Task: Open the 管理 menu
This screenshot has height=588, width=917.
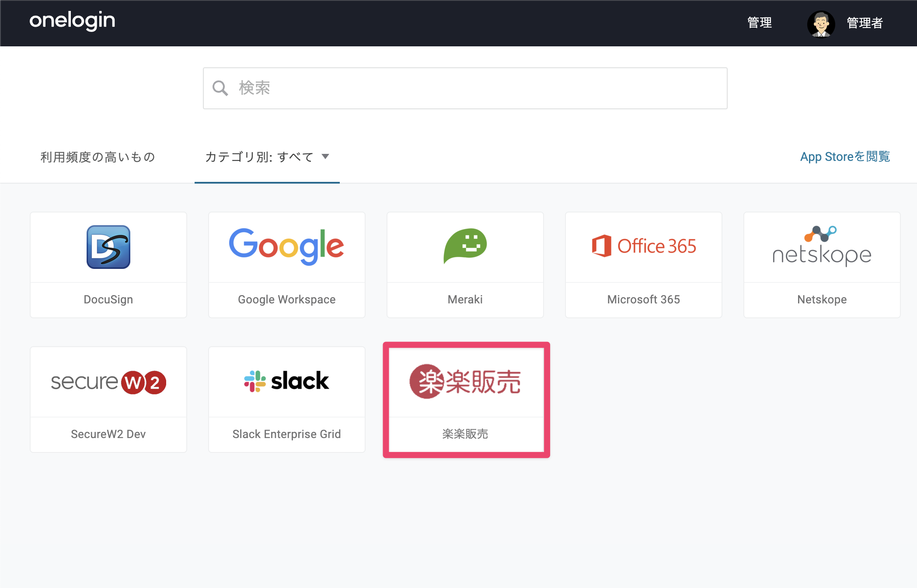Action: 760,23
